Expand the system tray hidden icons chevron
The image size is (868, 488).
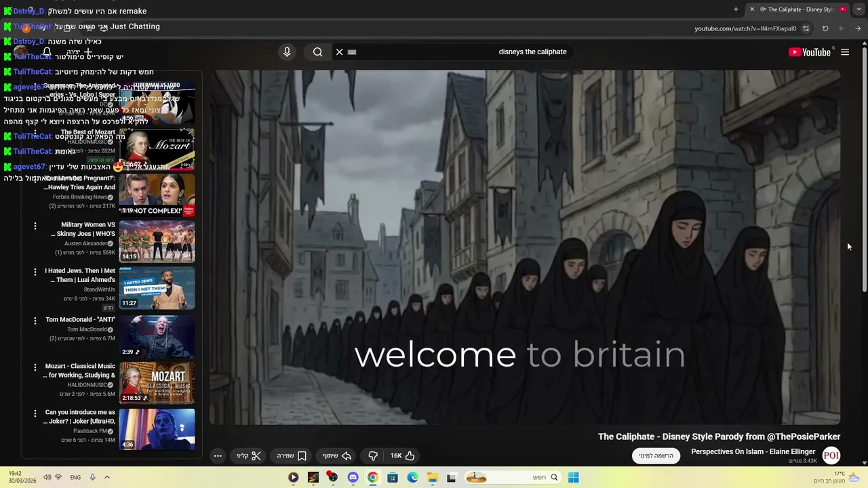(x=106, y=477)
